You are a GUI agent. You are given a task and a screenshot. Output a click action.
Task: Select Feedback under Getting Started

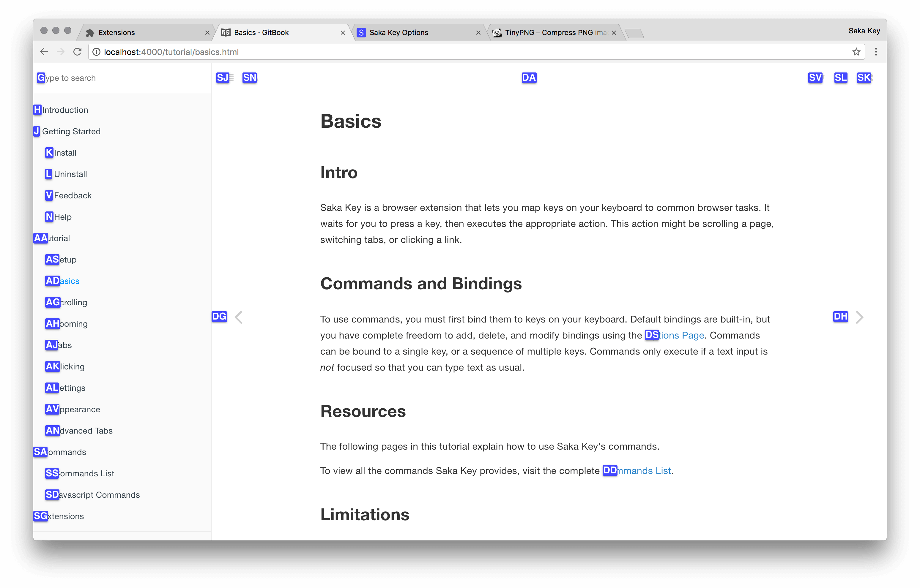tap(73, 195)
